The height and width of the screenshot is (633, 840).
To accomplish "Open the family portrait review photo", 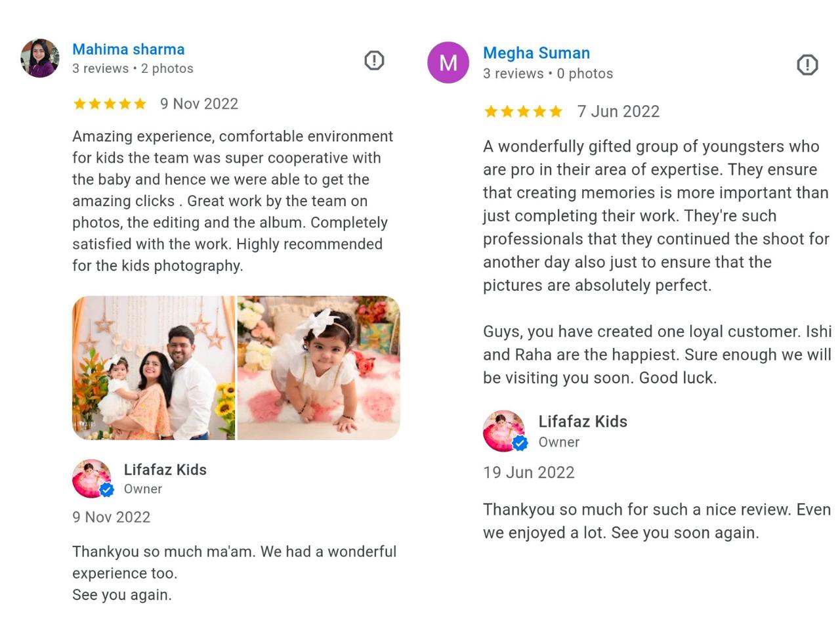I will tap(154, 368).
